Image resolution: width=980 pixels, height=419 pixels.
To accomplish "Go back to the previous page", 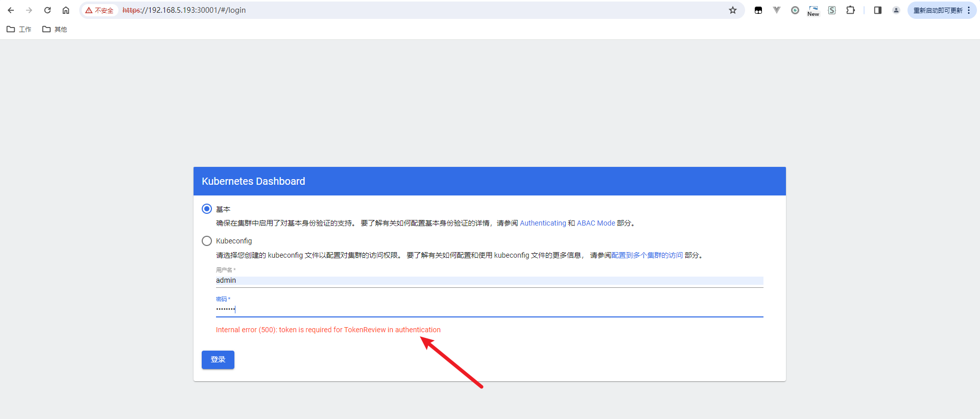I will pos(11,10).
